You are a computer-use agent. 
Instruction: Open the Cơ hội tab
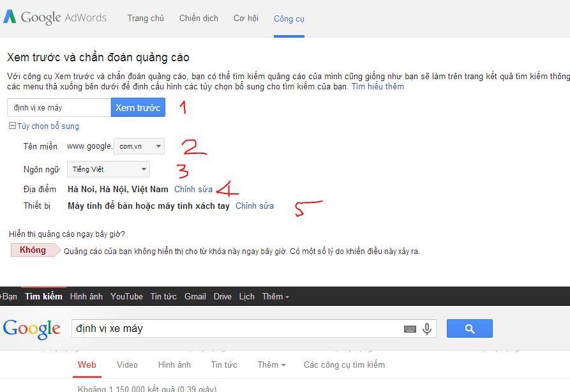tap(246, 18)
